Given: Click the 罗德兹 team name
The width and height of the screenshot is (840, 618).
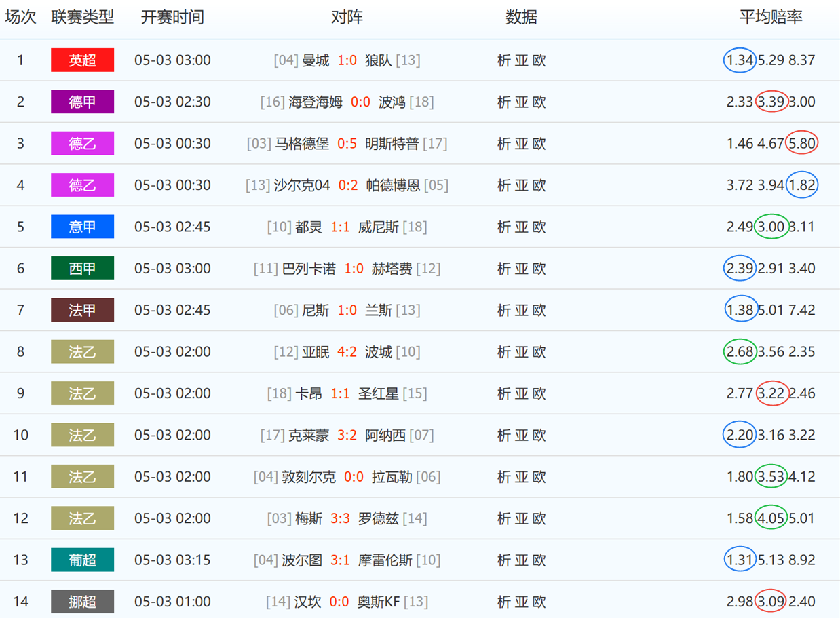Looking at the screenshot, I should (x=379, y=518).
